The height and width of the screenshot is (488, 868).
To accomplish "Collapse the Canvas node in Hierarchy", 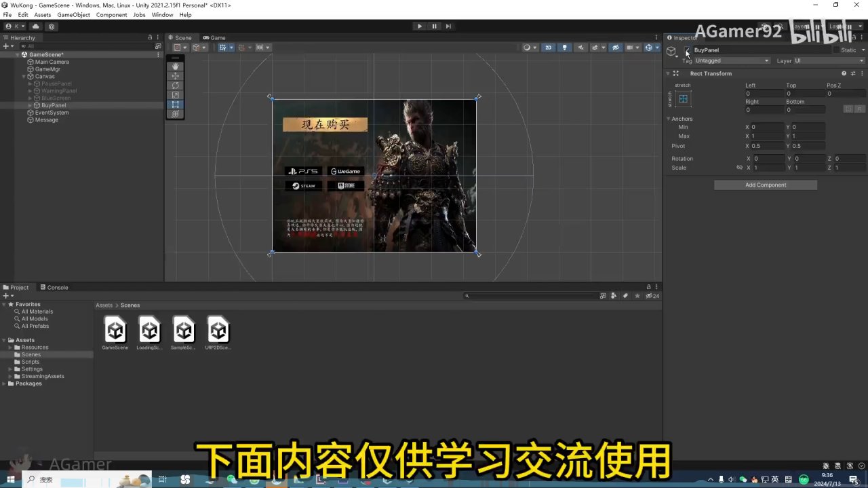I will pos(24,77).
